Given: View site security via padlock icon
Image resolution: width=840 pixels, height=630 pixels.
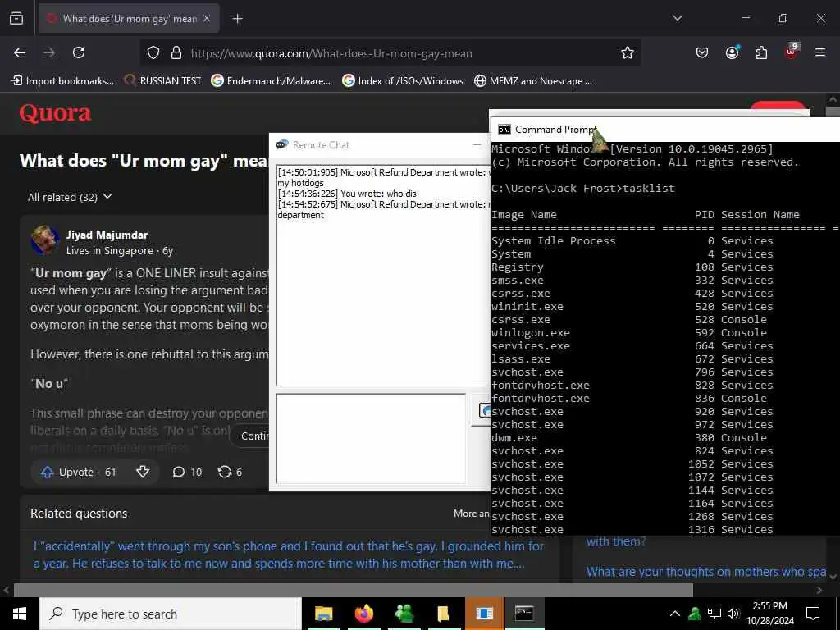Looking at the screenshot, I should click(x=176, y=53).
